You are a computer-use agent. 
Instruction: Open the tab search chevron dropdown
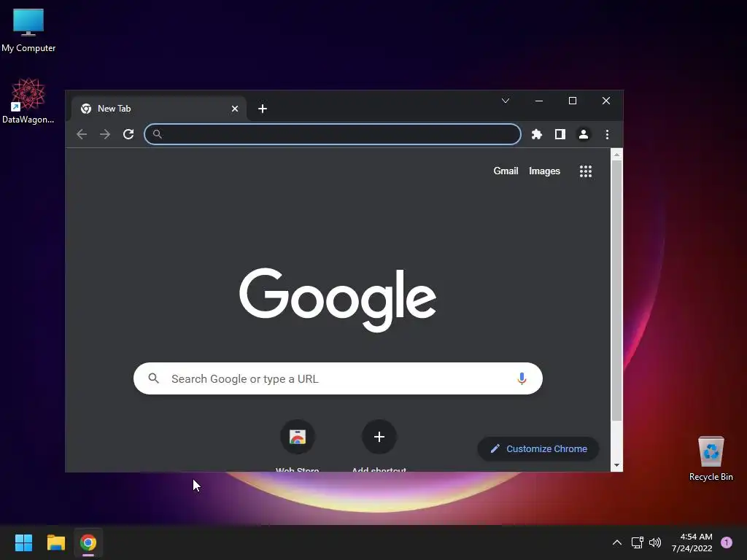point(506,101)
